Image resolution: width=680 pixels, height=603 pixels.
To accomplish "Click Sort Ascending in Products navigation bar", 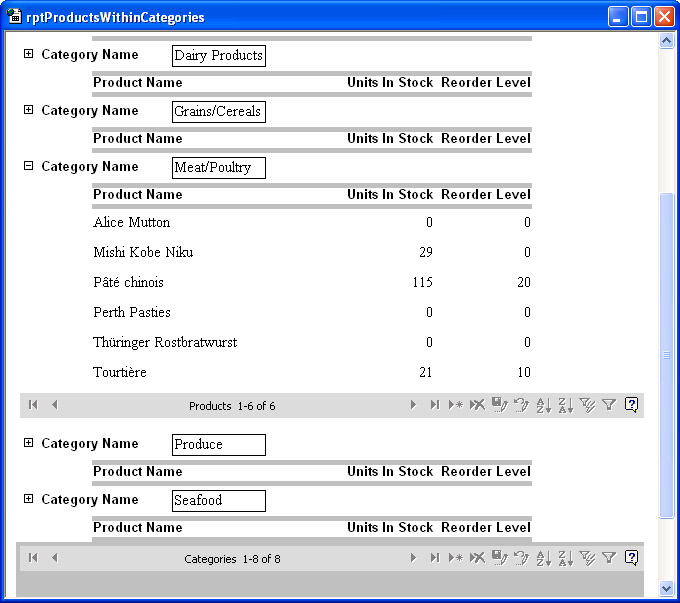I will click(543, 405).
